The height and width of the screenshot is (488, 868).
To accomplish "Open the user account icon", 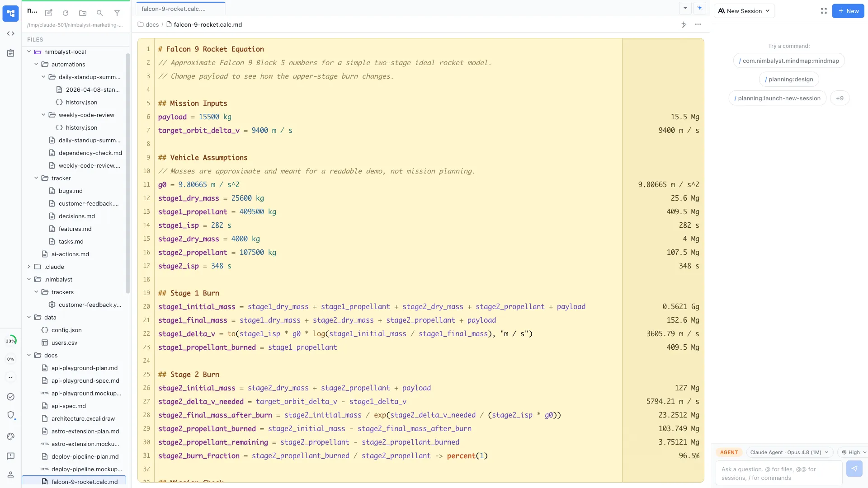I will [11, 474].
